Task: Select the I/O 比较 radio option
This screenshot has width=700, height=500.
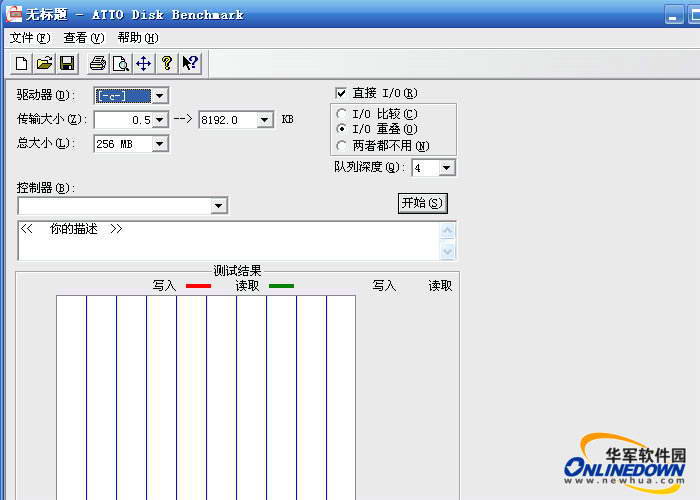Action: click(342, 114)
